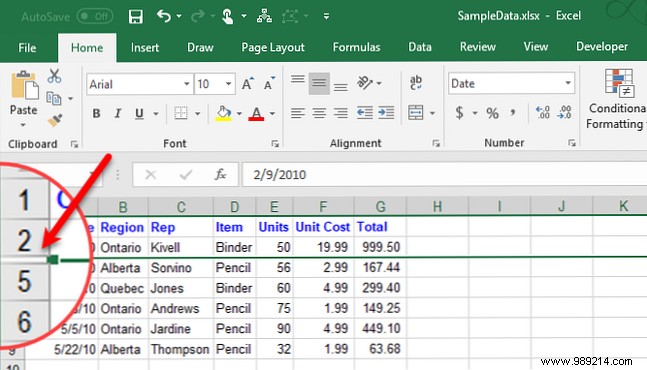Undo the last action
647x370 pixels.
point(164,16)
